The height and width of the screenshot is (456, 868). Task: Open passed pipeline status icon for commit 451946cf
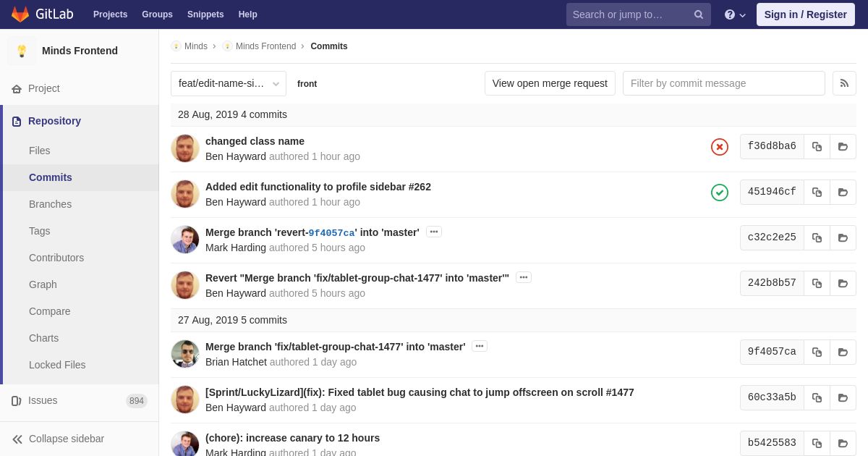[719, 193]
